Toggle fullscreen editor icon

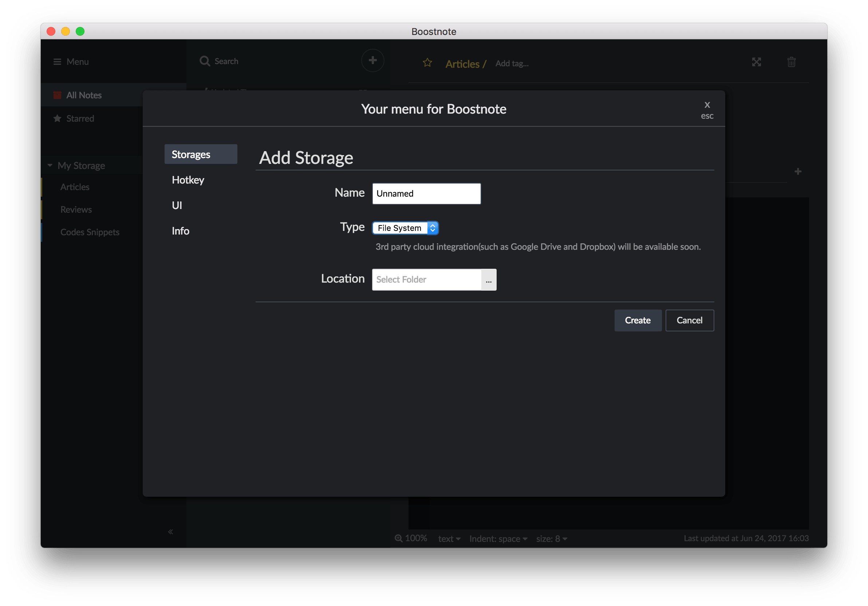756,62
